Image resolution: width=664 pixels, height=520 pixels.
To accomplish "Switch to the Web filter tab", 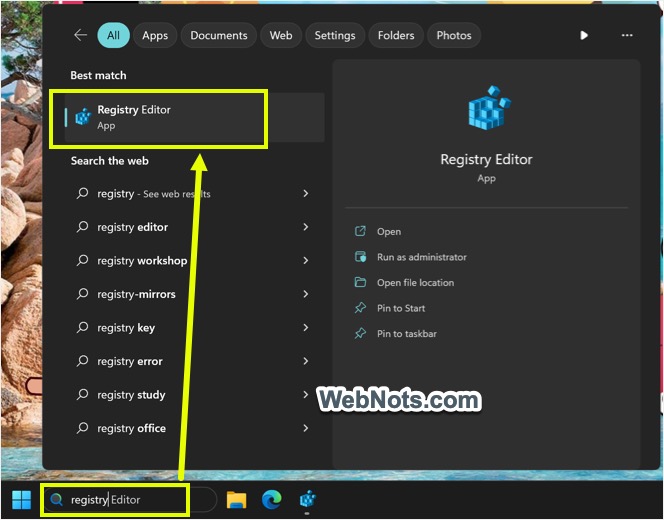I will [281, 35].
